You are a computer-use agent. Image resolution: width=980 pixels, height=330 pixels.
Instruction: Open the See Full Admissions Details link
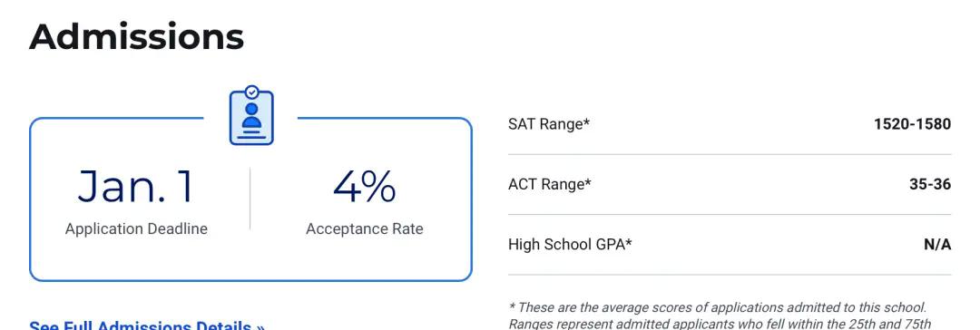pyautogui.click(x=147, y=325)
